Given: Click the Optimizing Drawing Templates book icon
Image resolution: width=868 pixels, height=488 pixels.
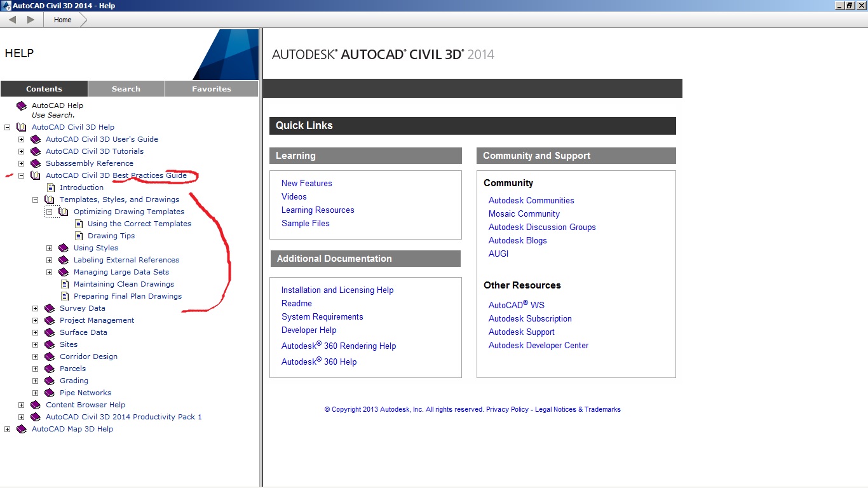Looking at the screenshot, I should point(64,212).
